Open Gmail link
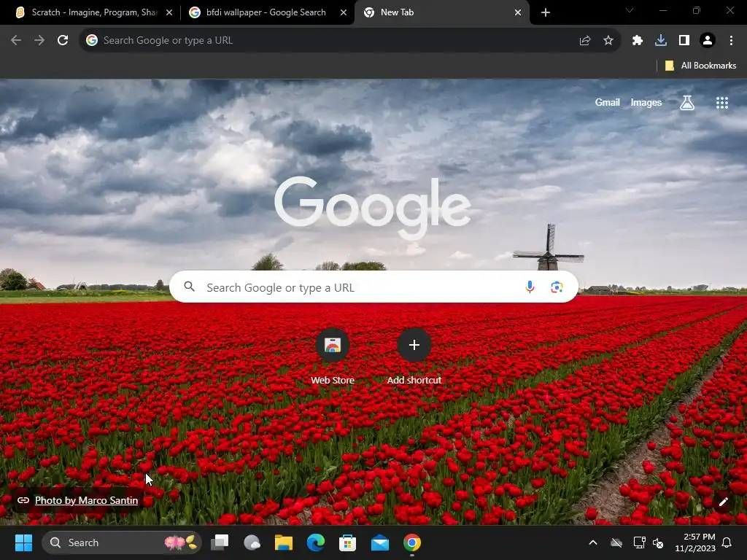 click(x=608, y=102)
